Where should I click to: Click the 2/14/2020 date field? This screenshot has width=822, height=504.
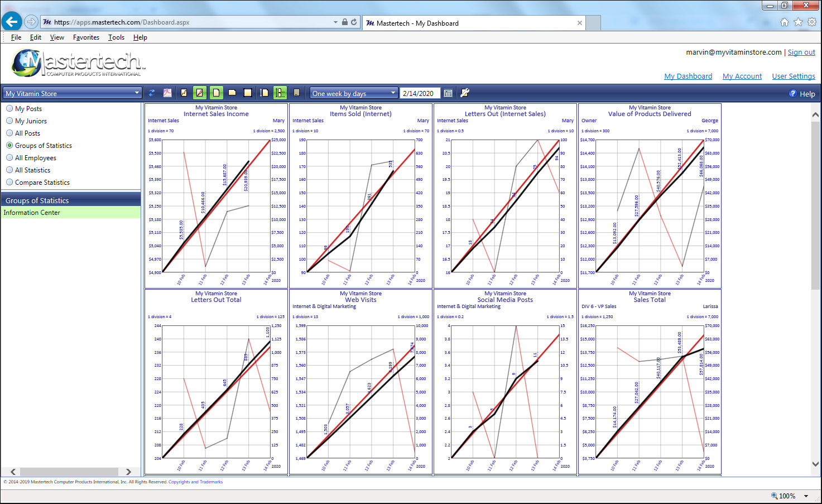point(420,93)
